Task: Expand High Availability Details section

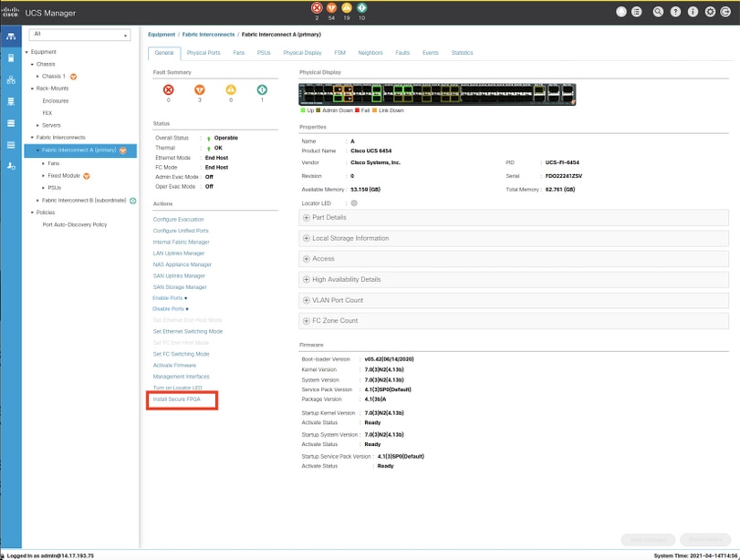Action: 514,280
